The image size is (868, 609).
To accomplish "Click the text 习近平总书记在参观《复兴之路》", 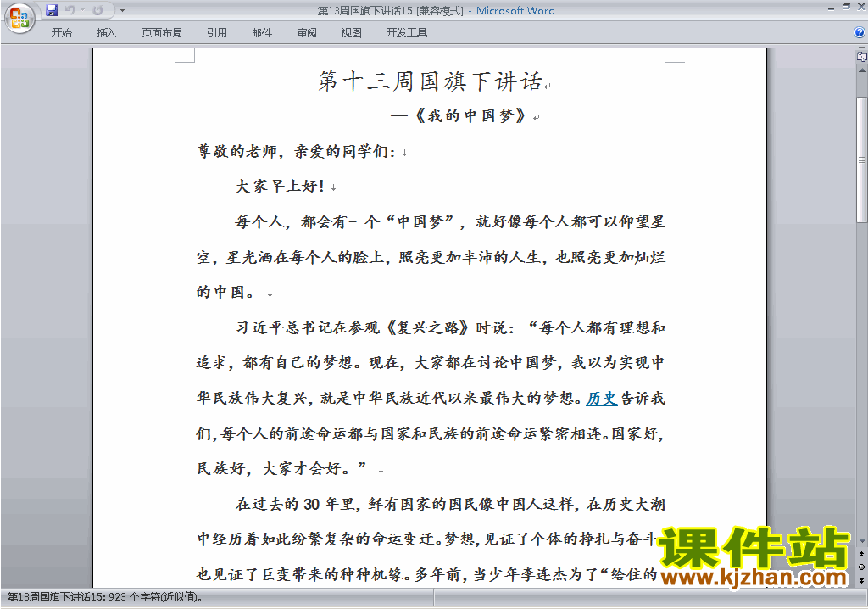I will click(353, 327).
